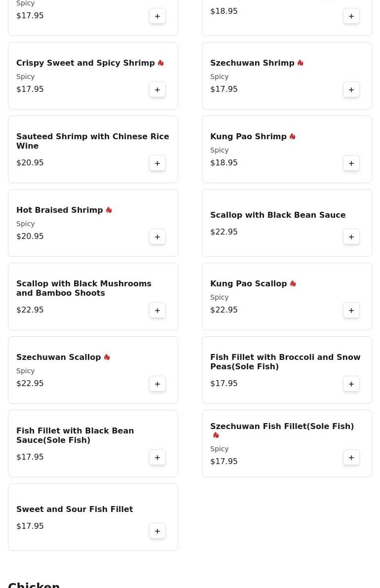380x588 pixels.
Task: Open the Kung Pao Scallop item title
Action: point(248,283)
